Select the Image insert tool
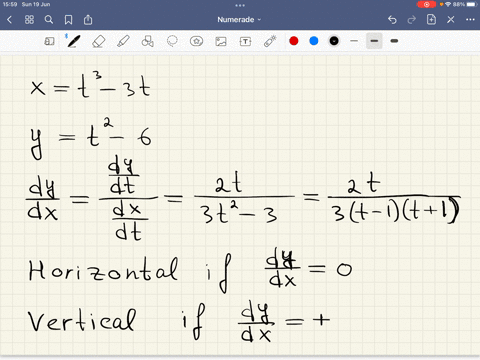The height and width of the screenshot is (360, 480). 221,41
